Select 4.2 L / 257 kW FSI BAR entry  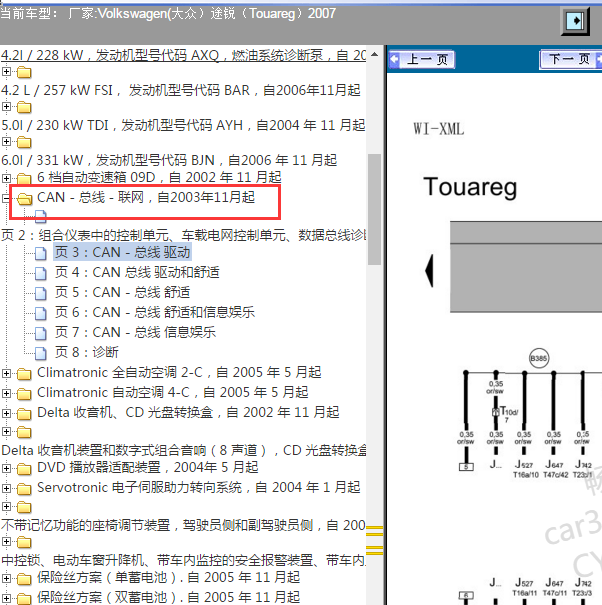point(181,90)
